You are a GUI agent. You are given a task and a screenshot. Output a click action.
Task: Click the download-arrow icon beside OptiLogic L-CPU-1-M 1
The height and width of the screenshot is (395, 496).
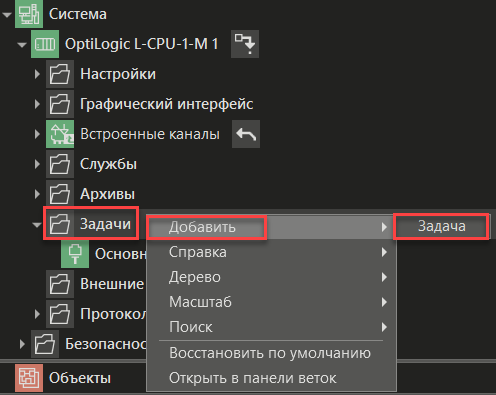245,44
